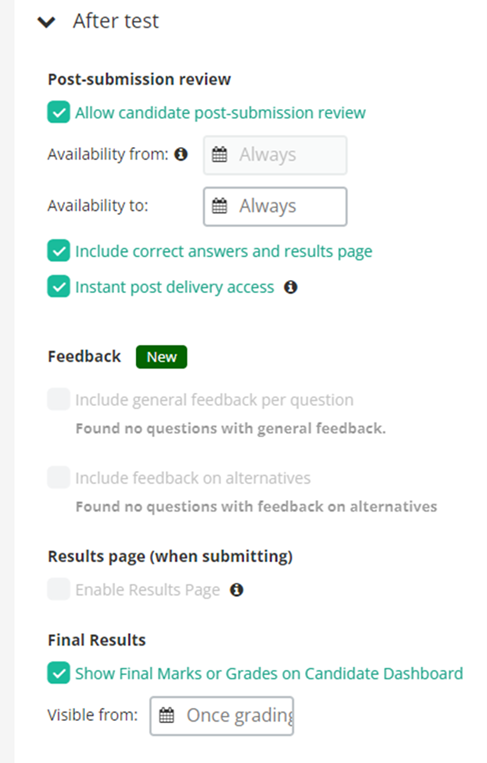Uncheck Allow candidate post-submission review
Image resolution: width=487 pixels, height=763 pixels.
click(58, 112)
